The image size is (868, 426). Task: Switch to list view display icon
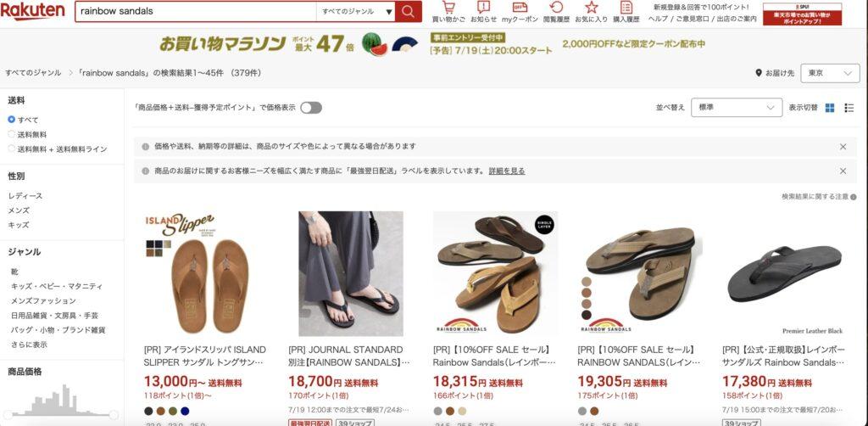849,108
